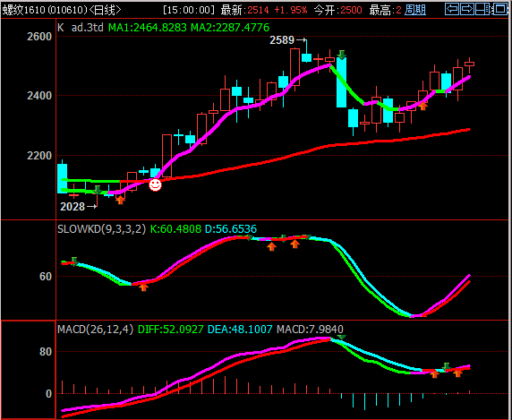Click the 最新 2514 latest price

pos(244,10)
